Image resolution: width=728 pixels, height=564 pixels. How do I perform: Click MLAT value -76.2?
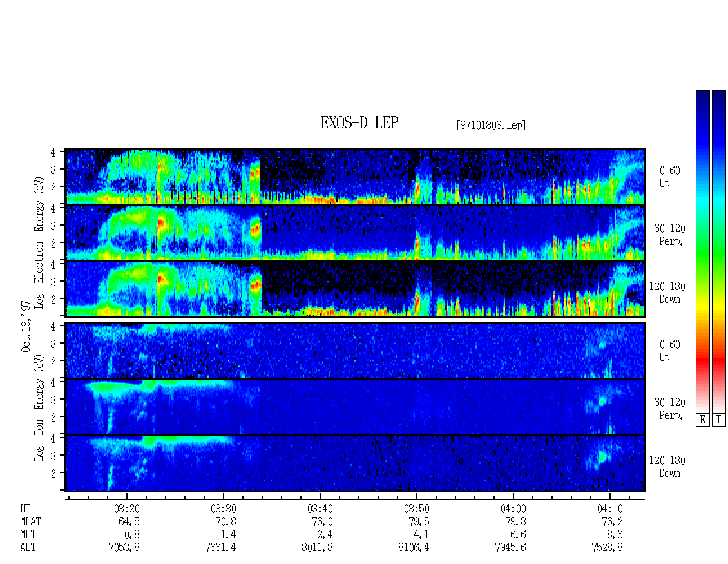click(x=609, y=521)
